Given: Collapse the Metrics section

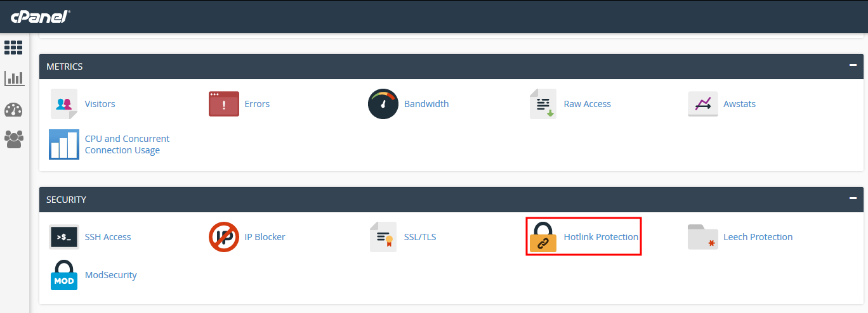Looking at the screenshot, I should coord(853,66).
